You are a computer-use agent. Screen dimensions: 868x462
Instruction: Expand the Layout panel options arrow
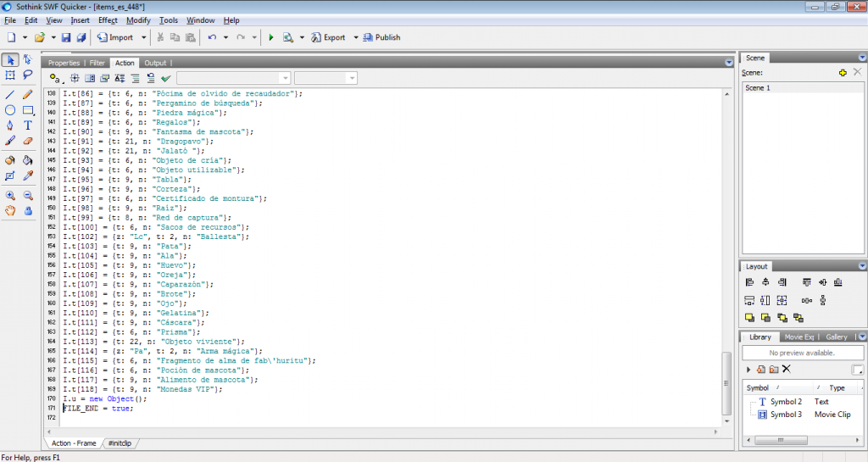click(x=862, y=266)
